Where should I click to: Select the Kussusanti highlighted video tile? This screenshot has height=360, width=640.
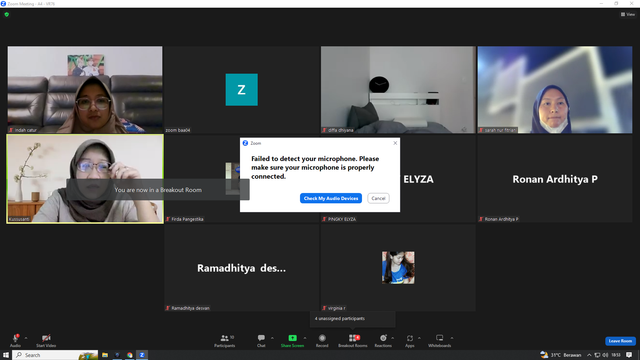pos(85,179)
